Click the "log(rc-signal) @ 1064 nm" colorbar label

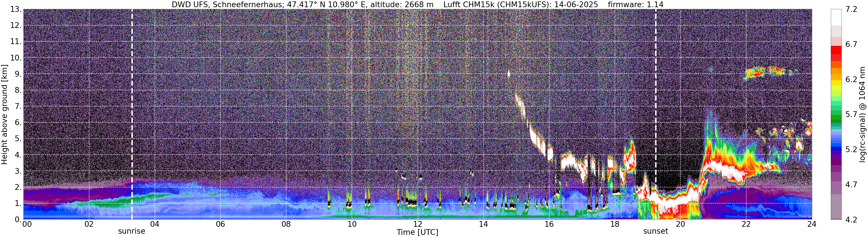(862, 114)
